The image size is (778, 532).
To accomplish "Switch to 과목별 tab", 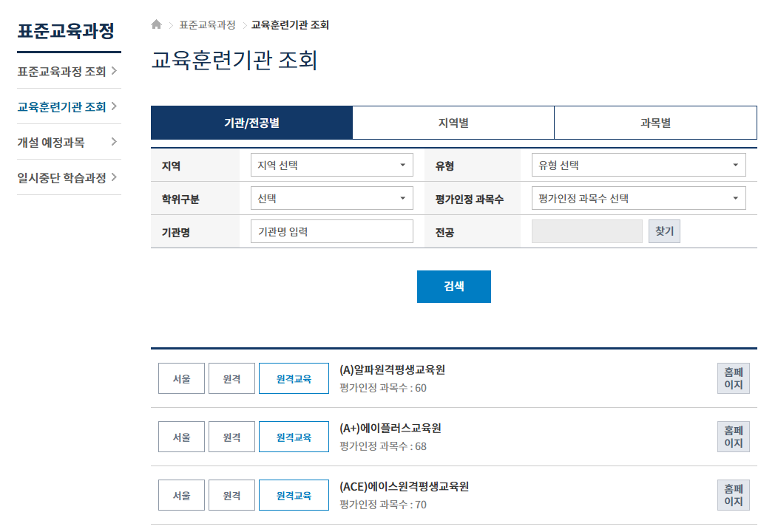I will (655, 123).
